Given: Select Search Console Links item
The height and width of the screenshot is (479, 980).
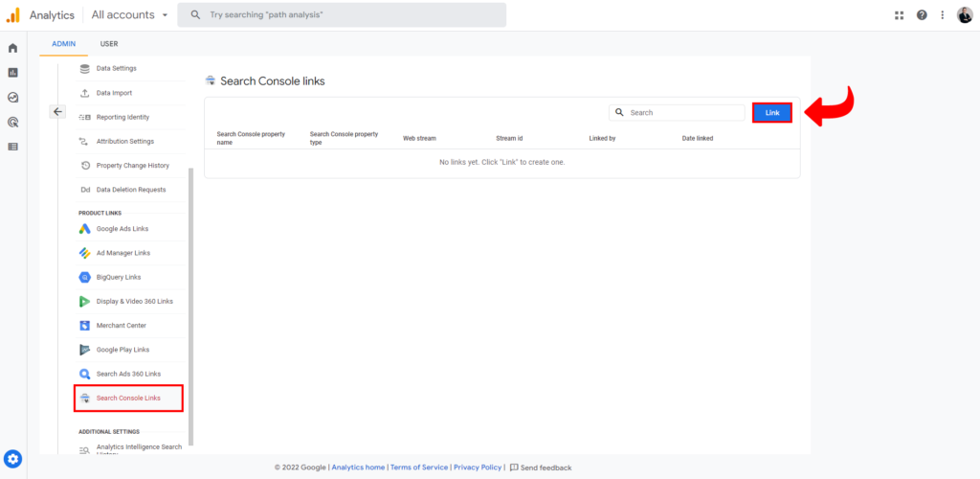Looking at the screenshot, I should point(128,399).
